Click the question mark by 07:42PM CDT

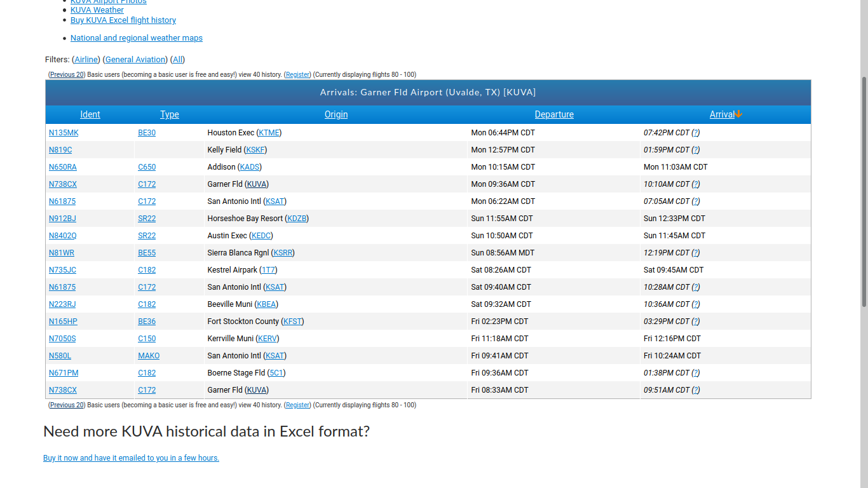(x=695, y=133)
